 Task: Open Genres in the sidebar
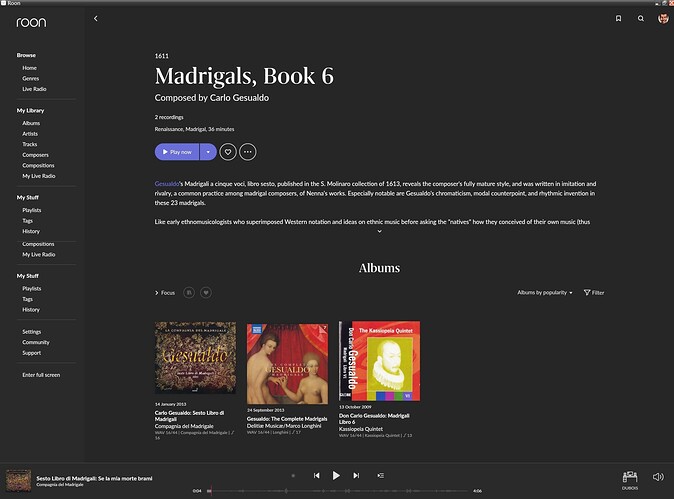click(31, 79)
